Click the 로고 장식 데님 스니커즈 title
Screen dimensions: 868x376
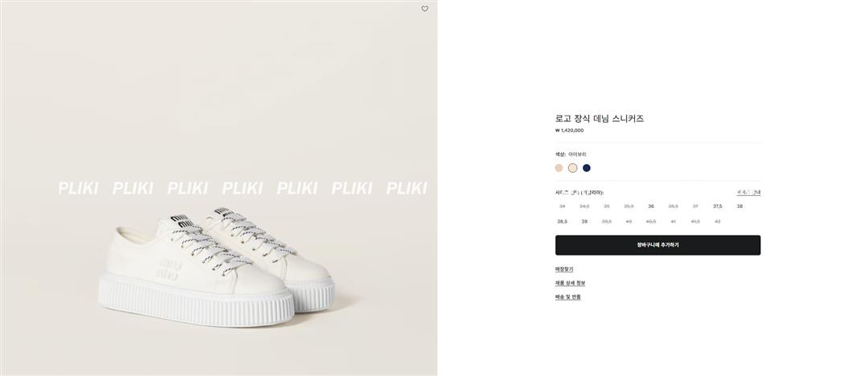(599, 119)
